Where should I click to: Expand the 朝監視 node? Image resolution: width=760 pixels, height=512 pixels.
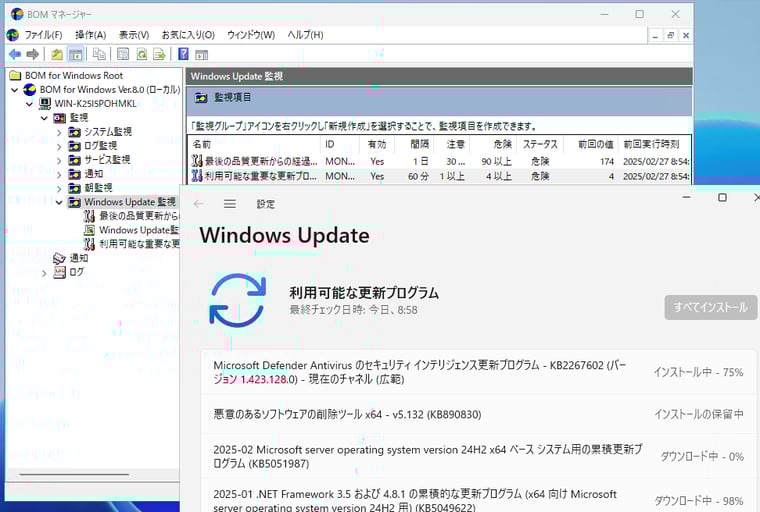pyautogui.click(x=59, y=189)
